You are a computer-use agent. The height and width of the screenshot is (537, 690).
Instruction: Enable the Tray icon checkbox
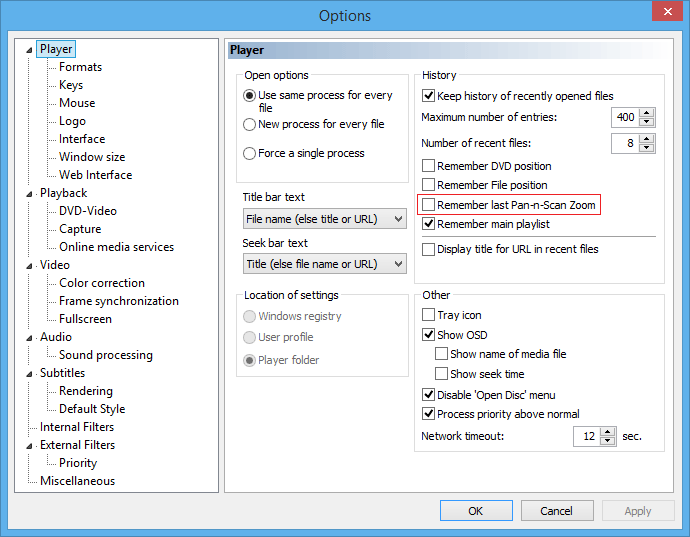(x=428, y=315)
